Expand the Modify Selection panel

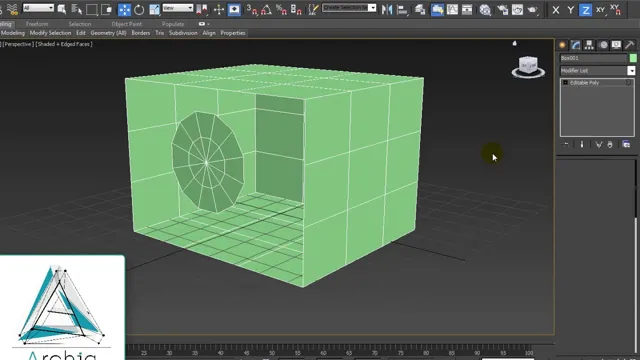pos(50,33)
